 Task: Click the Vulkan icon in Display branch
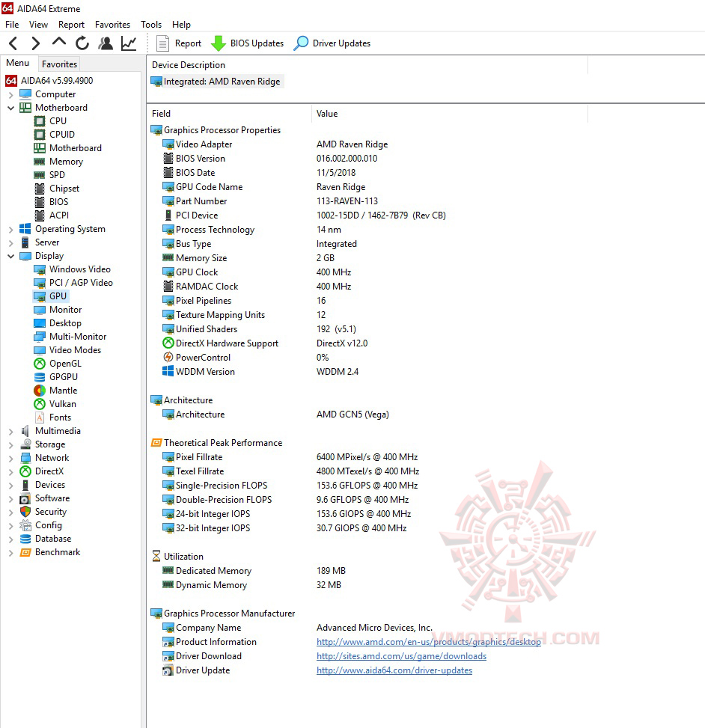[40, 404]
